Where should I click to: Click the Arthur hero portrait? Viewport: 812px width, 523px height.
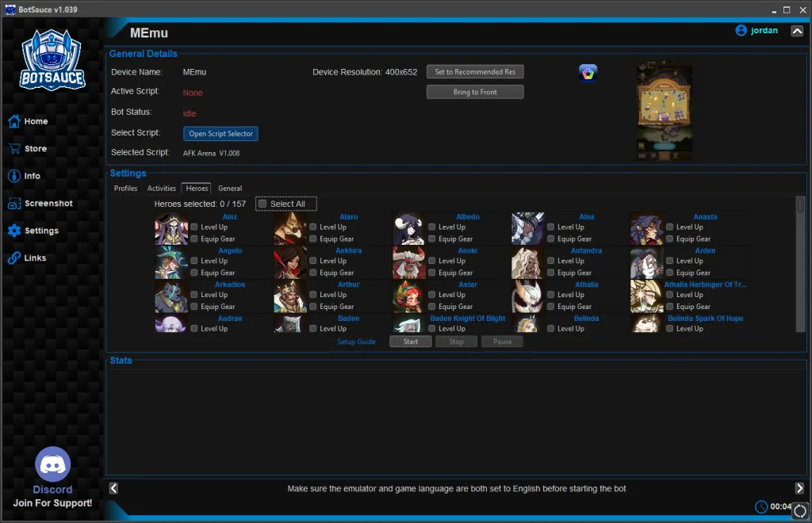pyautogui.click(x=290, y=296)
